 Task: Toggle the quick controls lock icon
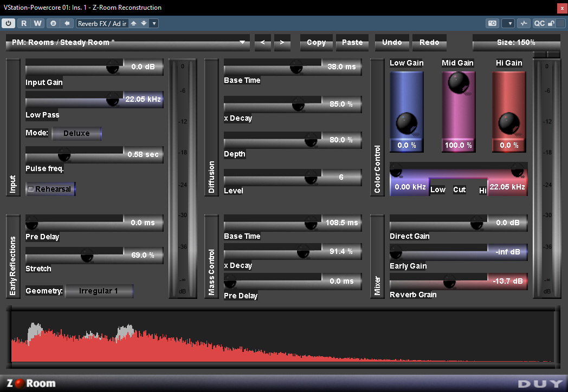click(551, 23)
